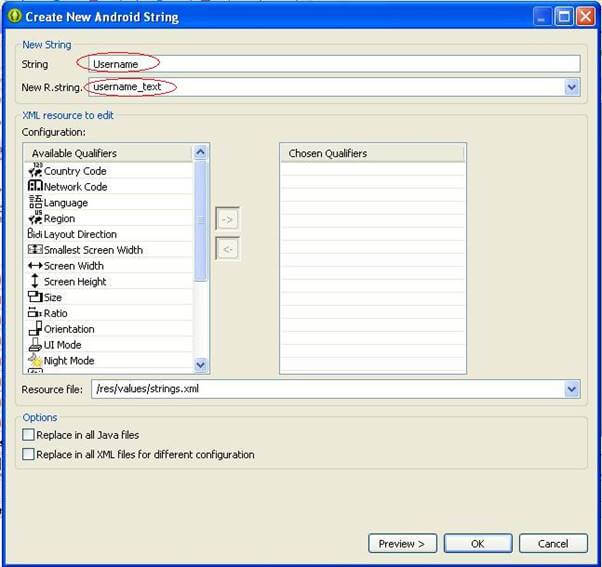
Task: Select Layout Direction qualifier row
Action: point(108,234)
